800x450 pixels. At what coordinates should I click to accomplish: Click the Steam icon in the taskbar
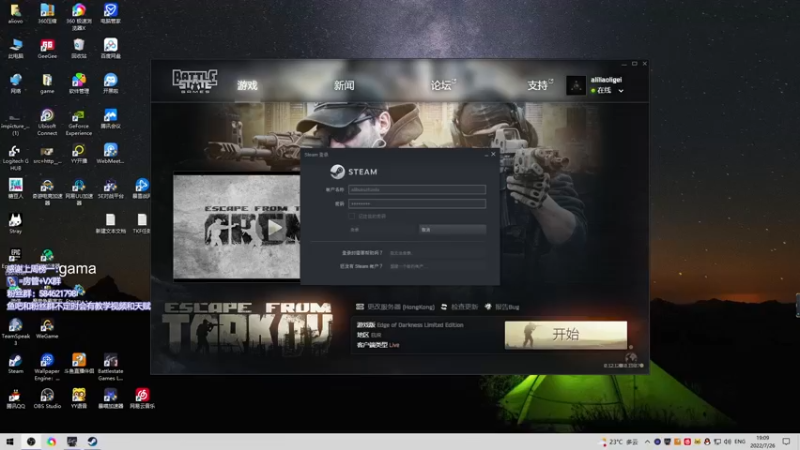(92, 441)
